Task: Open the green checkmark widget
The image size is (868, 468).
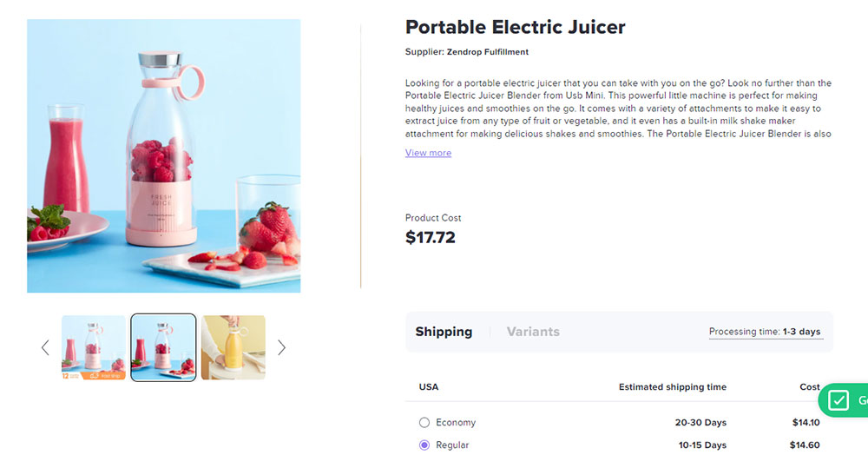Action: click(839, 400)
